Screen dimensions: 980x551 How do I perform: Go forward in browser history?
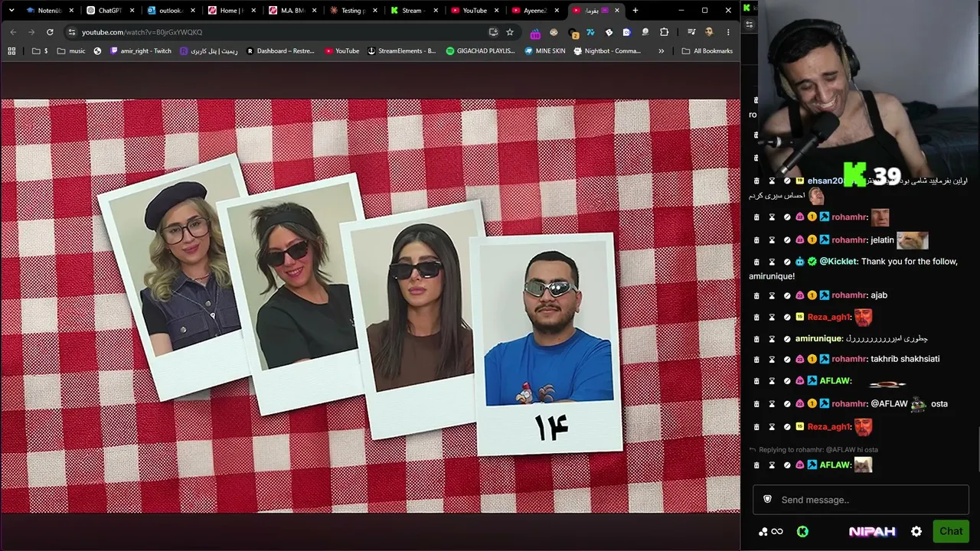tap(31, 32)
